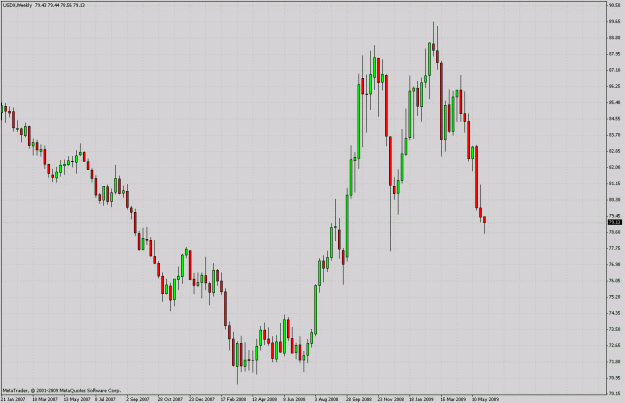This screenshot has width=625, height=403.
Task: Click the MetaTrader MetaQuotes copyright text
Action: pyautogui.click(x=62, y=391)
